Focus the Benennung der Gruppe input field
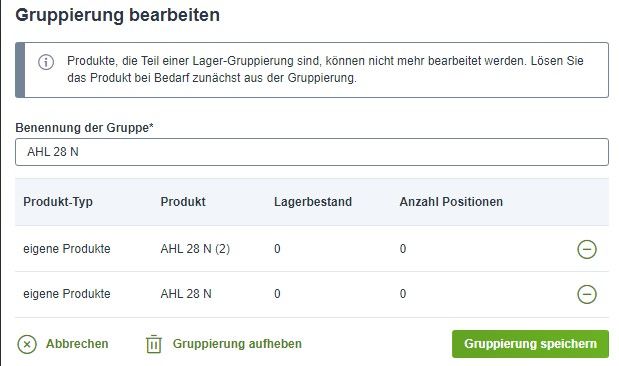Screen dimensions: 619x366 coord(312,152)
